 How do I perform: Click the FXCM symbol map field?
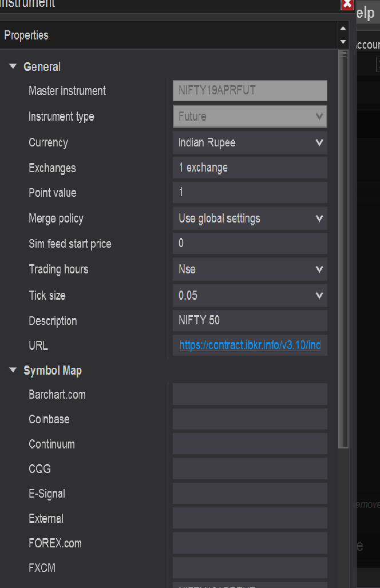pyautogui.click(x=250, y=568)
